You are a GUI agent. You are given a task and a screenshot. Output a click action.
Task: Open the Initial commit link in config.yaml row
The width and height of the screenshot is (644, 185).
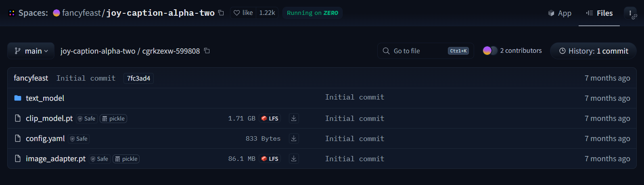pos(355,139)
